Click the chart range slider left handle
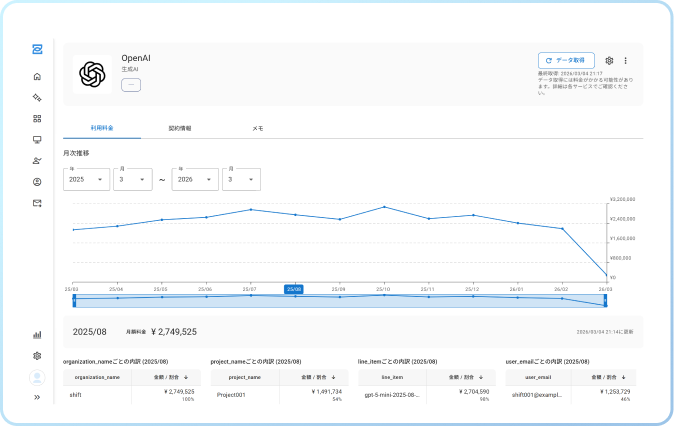The width and height of the screenshot is (674, 426). point(74,299)
